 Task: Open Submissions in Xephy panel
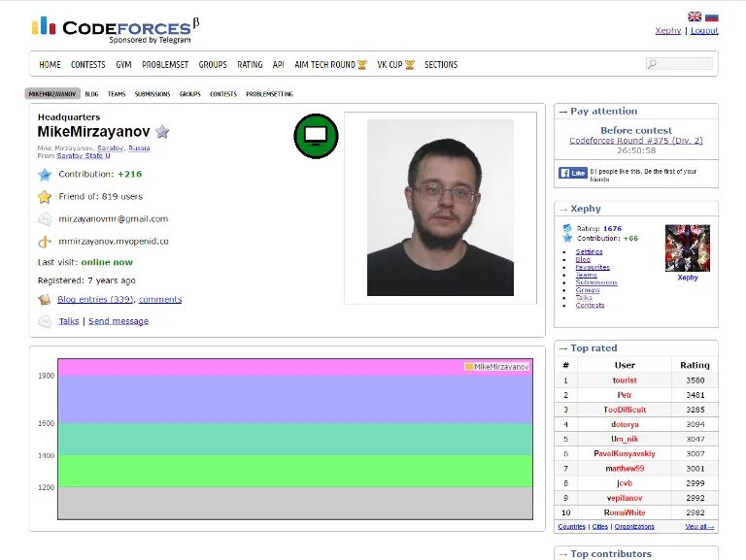click(596, 281)
